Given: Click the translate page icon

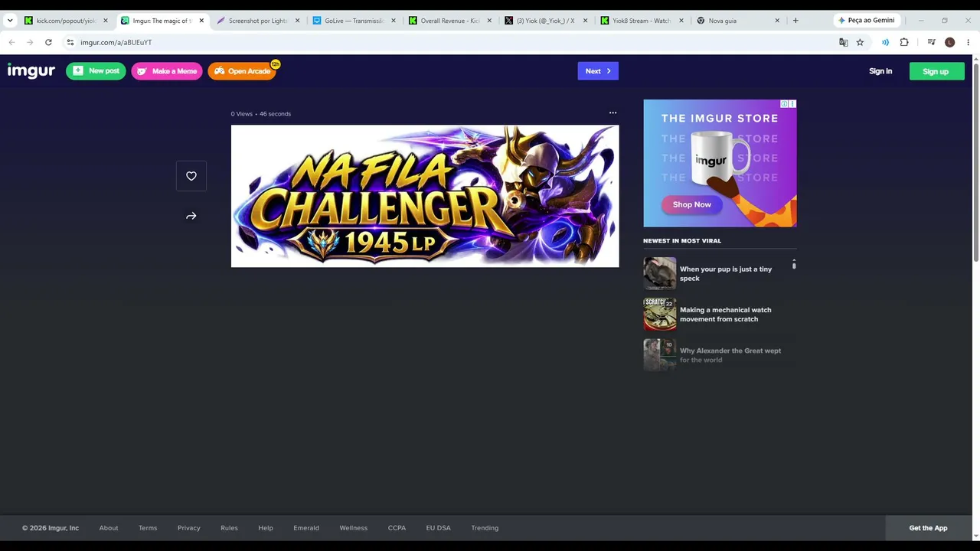Looking at the screenshot, I should click(844, 42).
